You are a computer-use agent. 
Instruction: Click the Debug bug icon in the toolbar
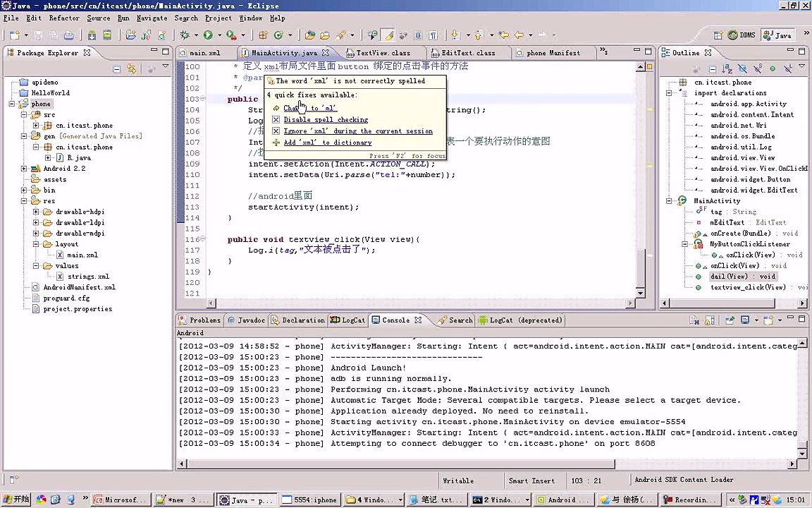point(185,35)
